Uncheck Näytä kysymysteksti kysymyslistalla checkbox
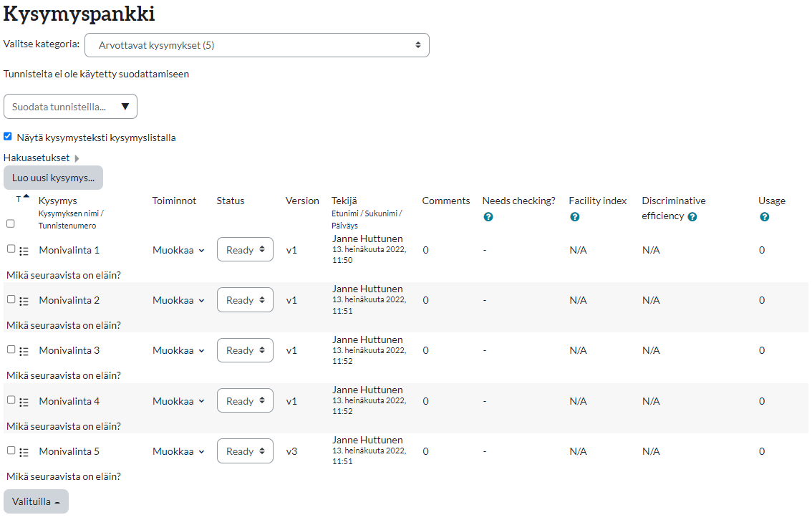 (x=8, y=136)
